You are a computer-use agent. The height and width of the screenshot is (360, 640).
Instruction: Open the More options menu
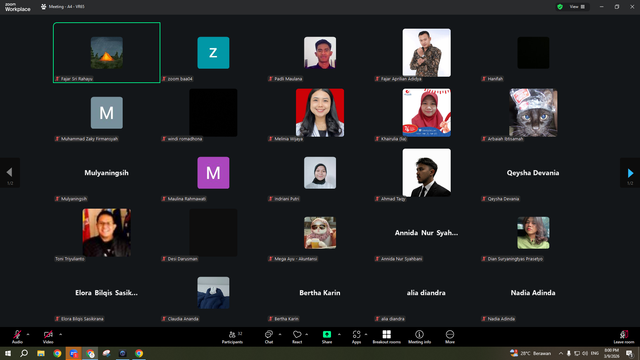[x=450, y=337]
